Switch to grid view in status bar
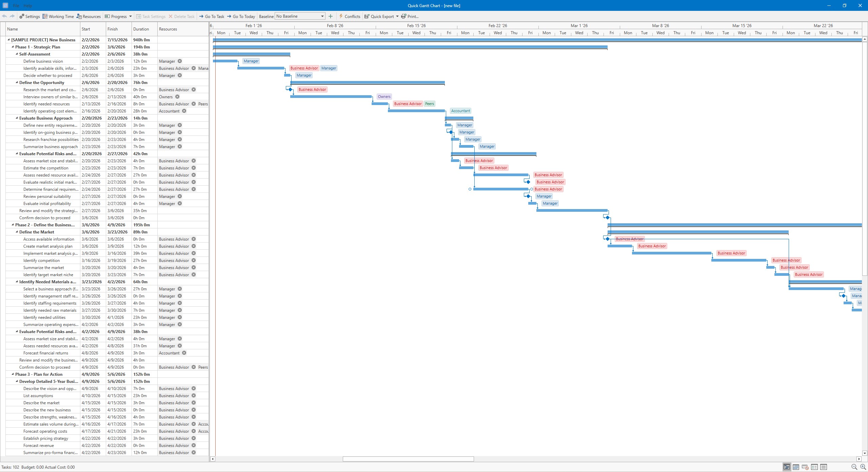Screen dimensions: 868x472 (x=795, y=467)
